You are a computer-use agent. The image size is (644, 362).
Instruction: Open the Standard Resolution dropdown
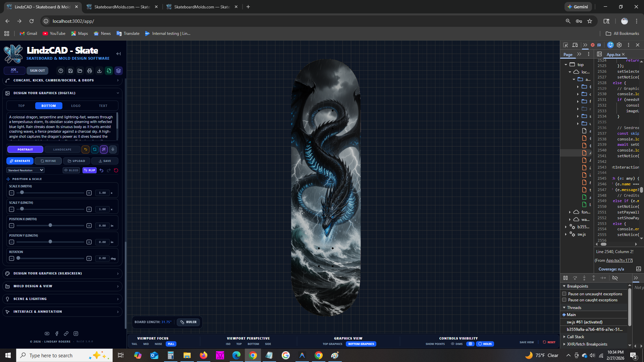pos(25,170)
